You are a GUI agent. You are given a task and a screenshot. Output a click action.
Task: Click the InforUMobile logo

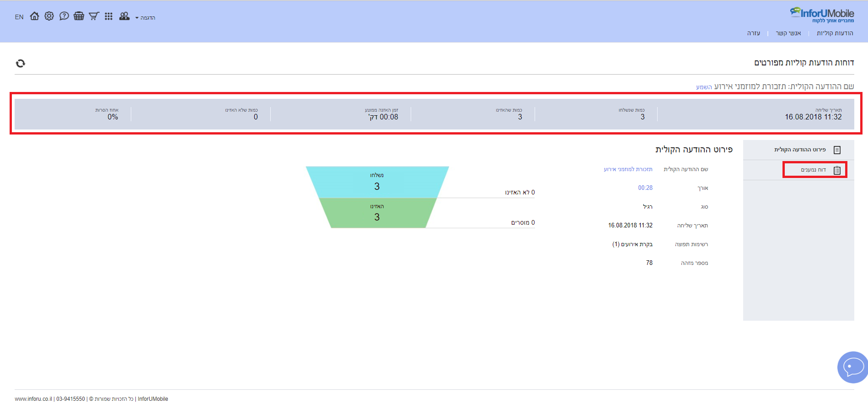pos(822,15)
